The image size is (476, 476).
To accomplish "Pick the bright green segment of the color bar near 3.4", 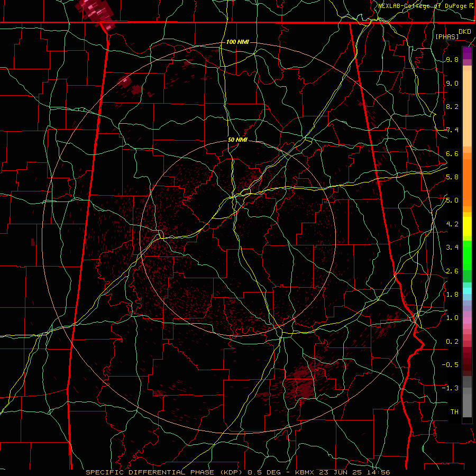I will (467, 255).
